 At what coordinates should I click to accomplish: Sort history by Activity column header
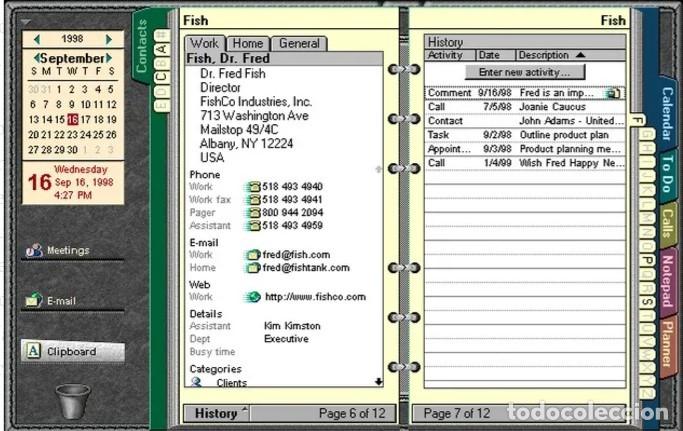pyautogui.click(x=450, y=55)
